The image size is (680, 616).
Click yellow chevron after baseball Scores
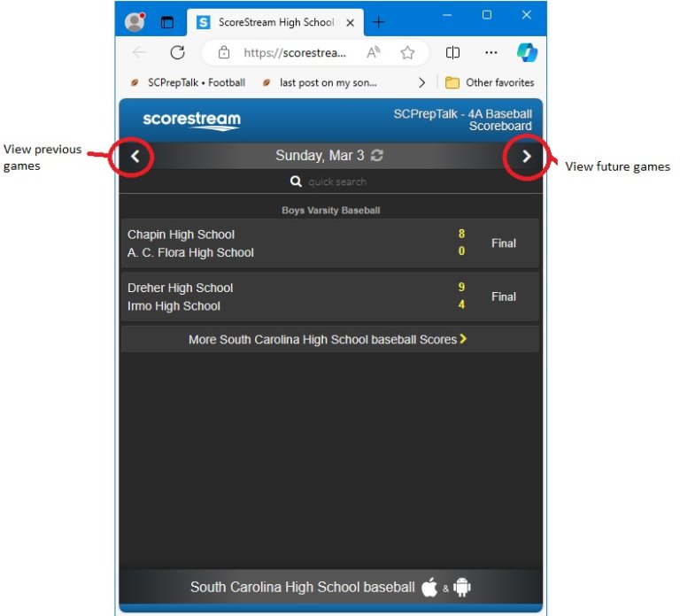click(x=463, y=339)
